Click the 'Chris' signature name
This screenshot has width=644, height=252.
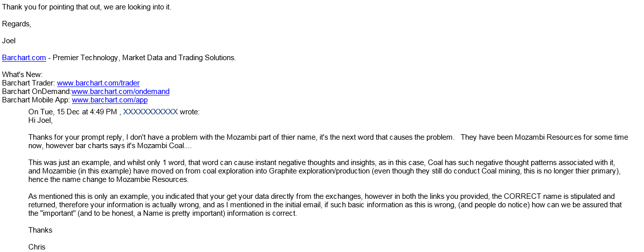click(x=37, y=247)
